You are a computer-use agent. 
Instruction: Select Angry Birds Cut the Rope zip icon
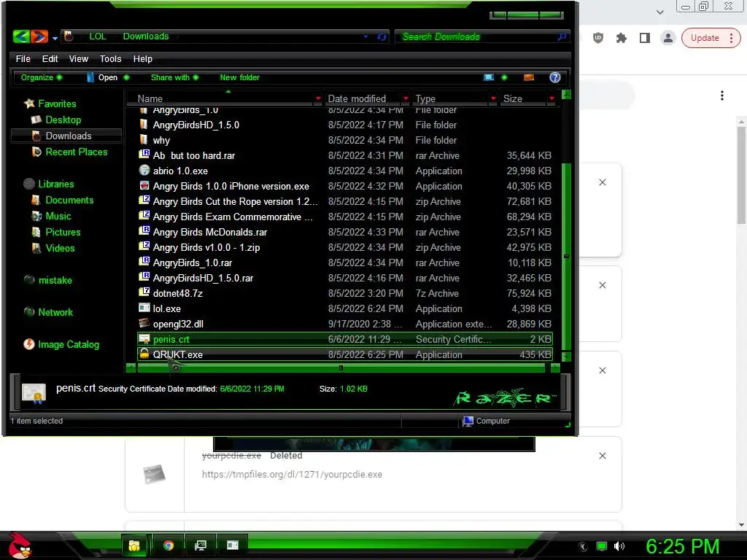pos(144,201)
